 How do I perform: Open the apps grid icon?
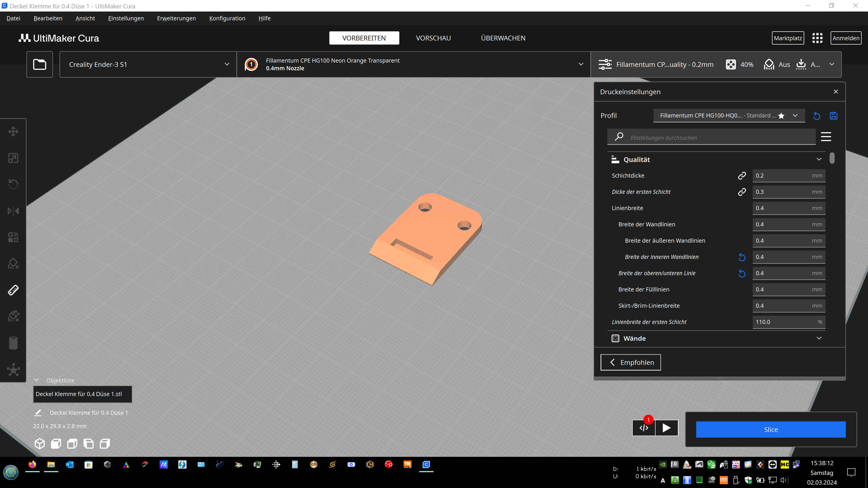click(817, 38)
